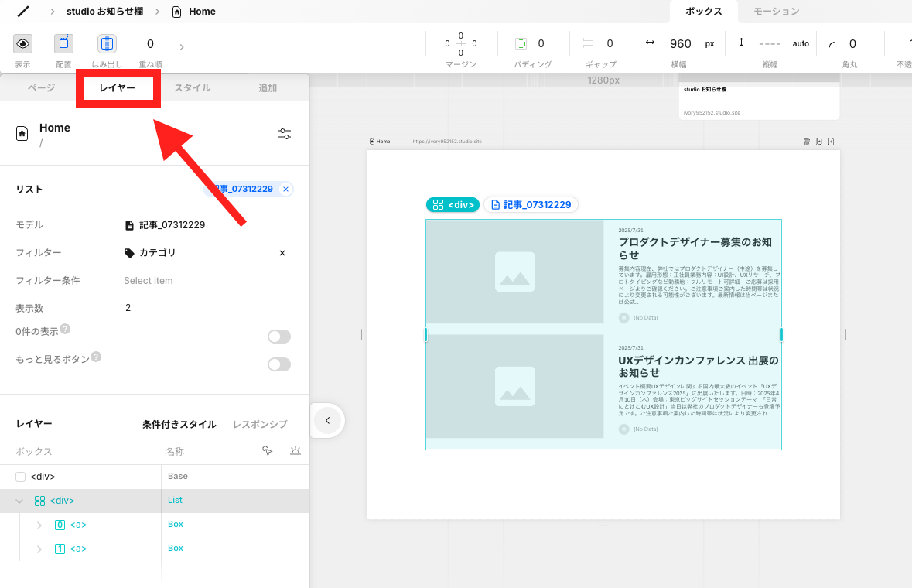Collapse the List <div> layer chevron
Viewport: 912px width, 588px height.
coord(19,501)
